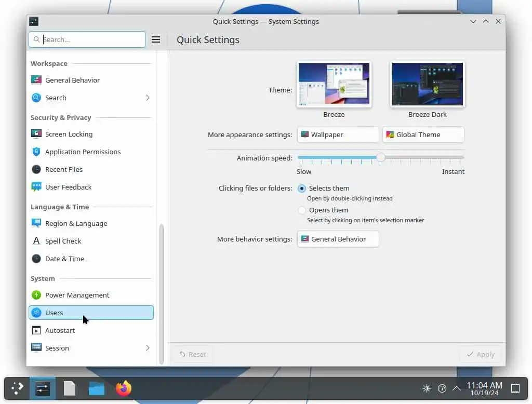Show hidden system tray icons arrow
This screenshot has height=404, width=532.
(x=457, y=389)
